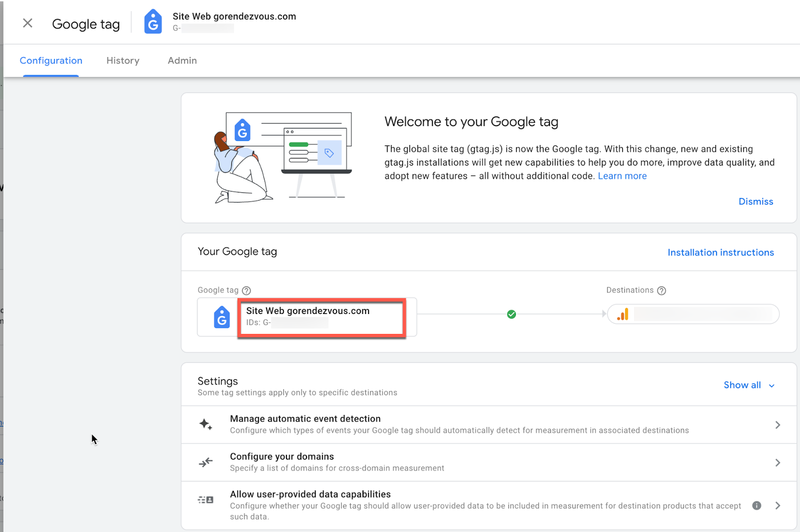Follow the Learn more link
800x532 pixels.
tap(622, 176)
